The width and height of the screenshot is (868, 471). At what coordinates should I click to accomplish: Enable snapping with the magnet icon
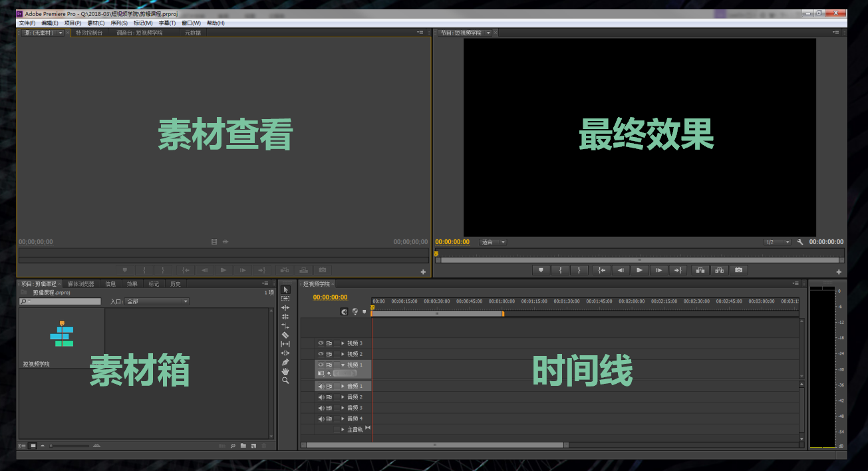tap(345, 311)
